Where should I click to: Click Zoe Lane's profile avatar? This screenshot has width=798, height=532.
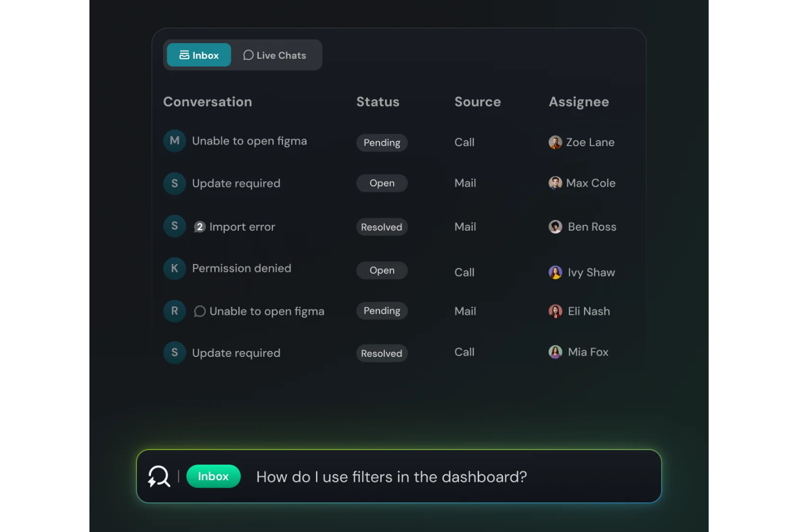(555, 142)
